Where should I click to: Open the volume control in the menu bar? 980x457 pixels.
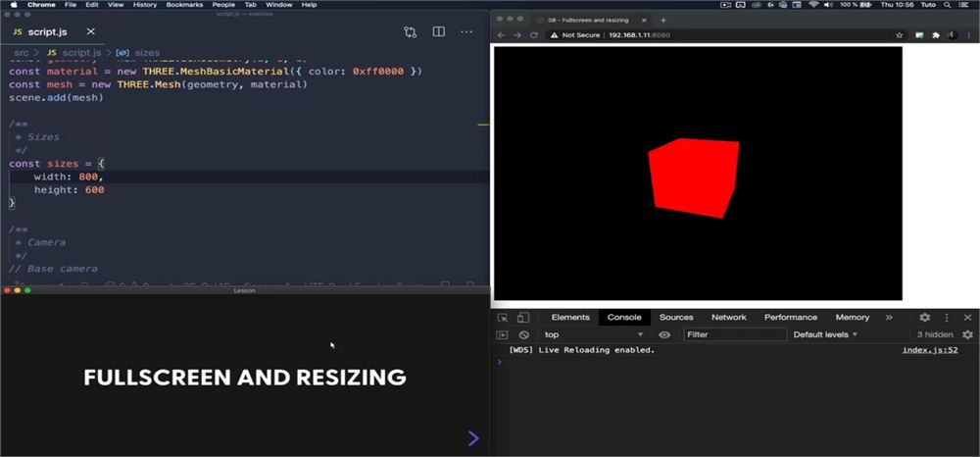(x=828, y=4)
